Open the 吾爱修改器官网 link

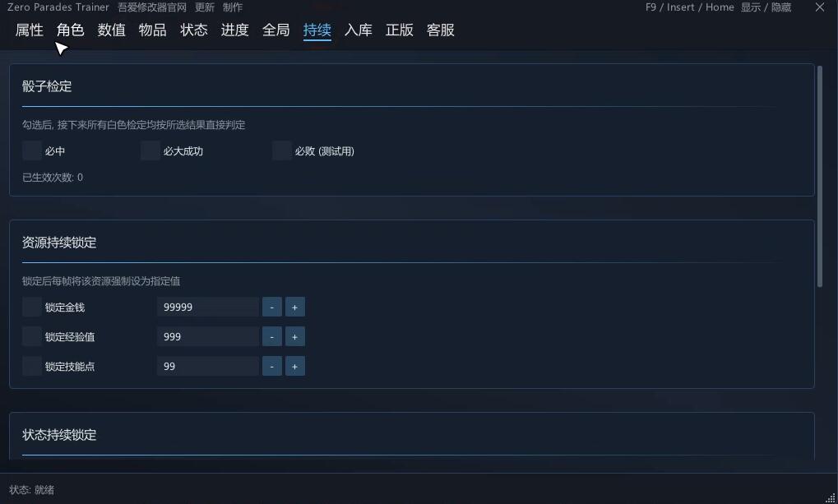152,7
